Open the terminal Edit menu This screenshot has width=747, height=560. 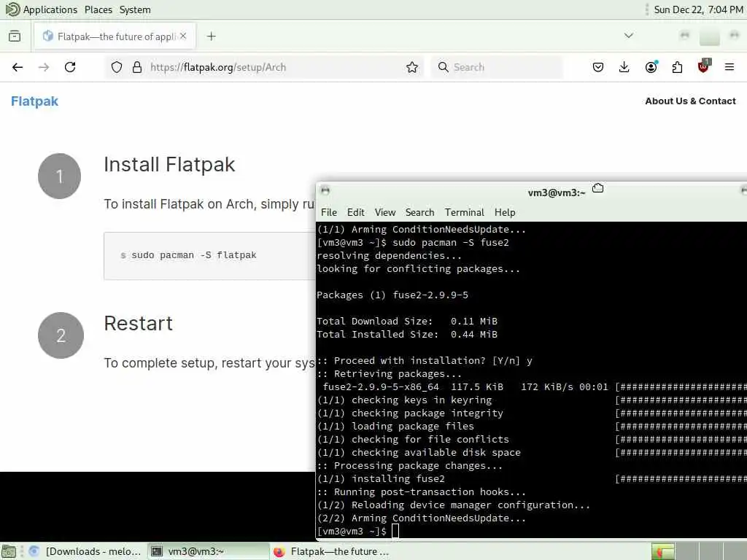pyautogui.click(x=356, y=212)
